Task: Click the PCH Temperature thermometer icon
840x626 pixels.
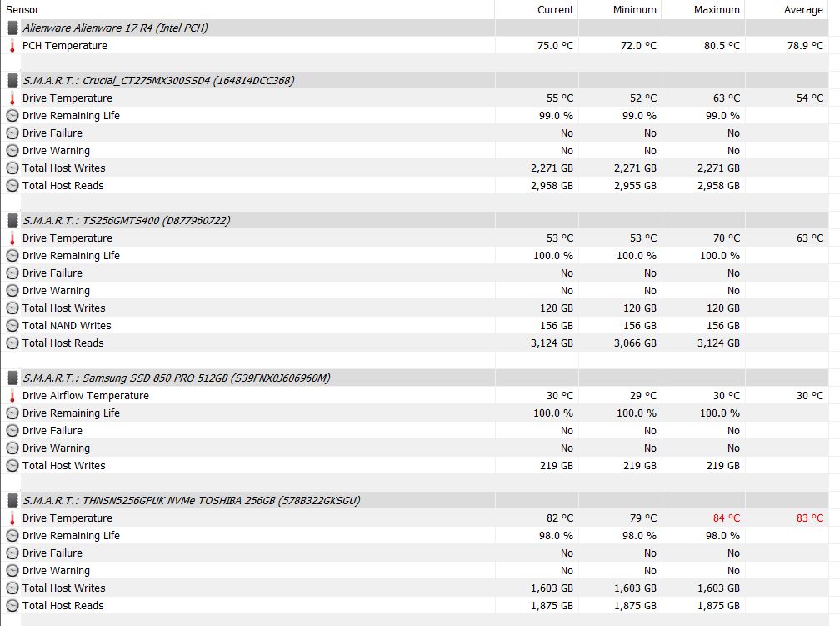Action: point(12,46)
